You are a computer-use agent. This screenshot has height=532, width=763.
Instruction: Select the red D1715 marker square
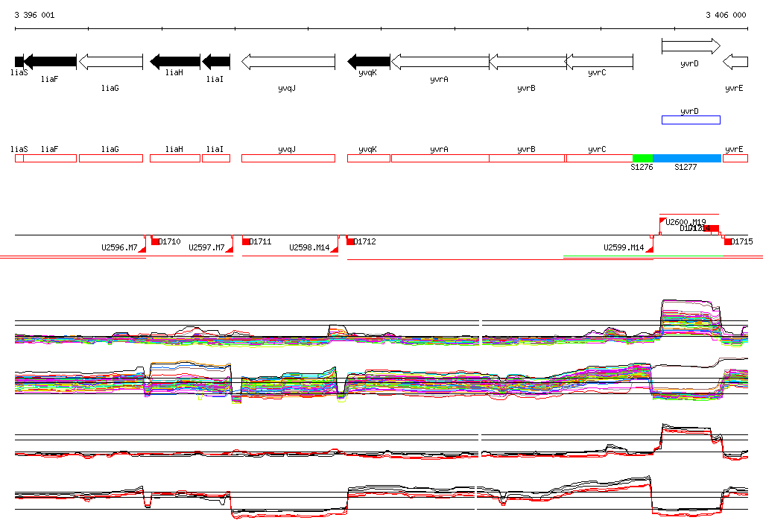(x=728, y=241)
